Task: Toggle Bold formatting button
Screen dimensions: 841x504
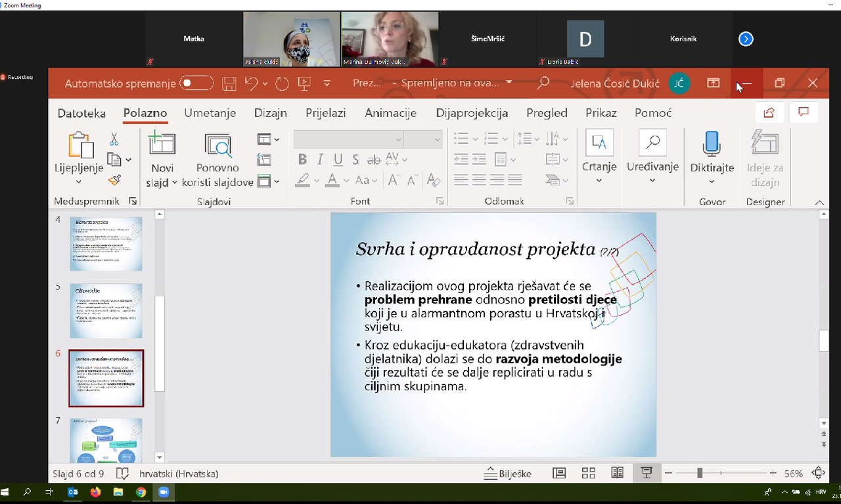Action: [x=302, y=159]
